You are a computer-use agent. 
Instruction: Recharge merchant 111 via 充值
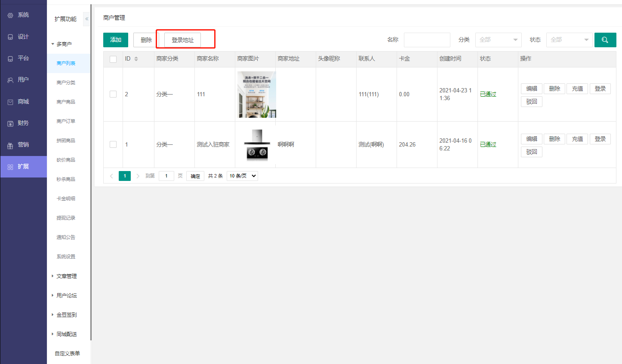(577, 89)
